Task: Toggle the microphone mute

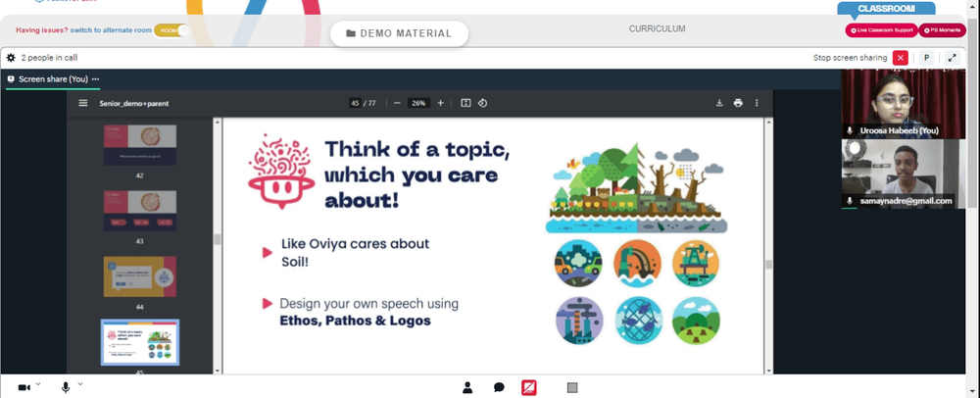Action: [x=66, y=388]
